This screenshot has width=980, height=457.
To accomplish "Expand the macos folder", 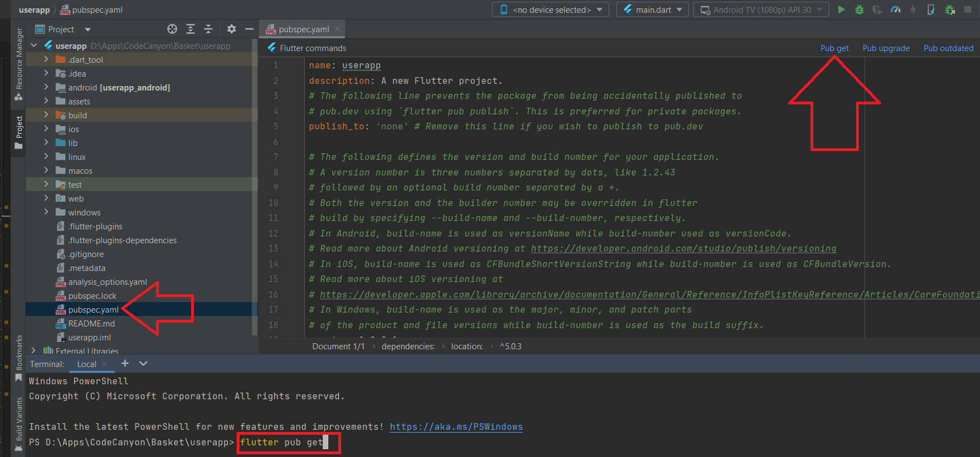I will click(46, 170).
